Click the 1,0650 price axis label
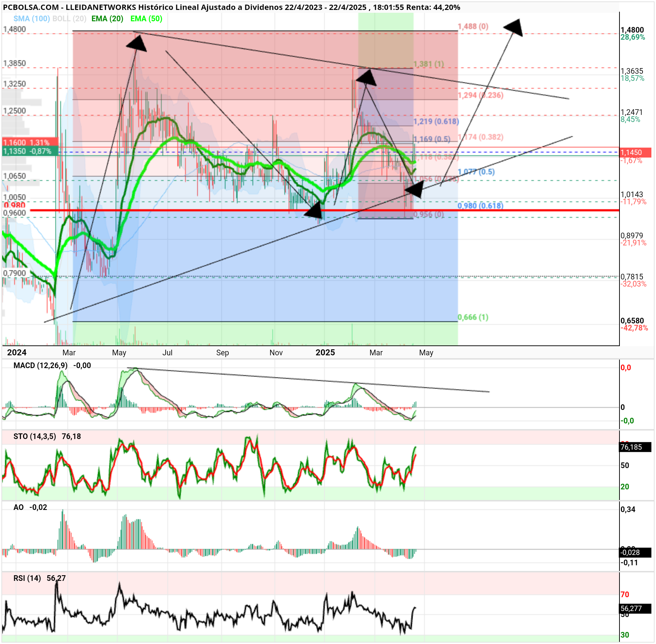Image resolution: width=656 pixels, height=644 pixels. [x=15, y=176]
